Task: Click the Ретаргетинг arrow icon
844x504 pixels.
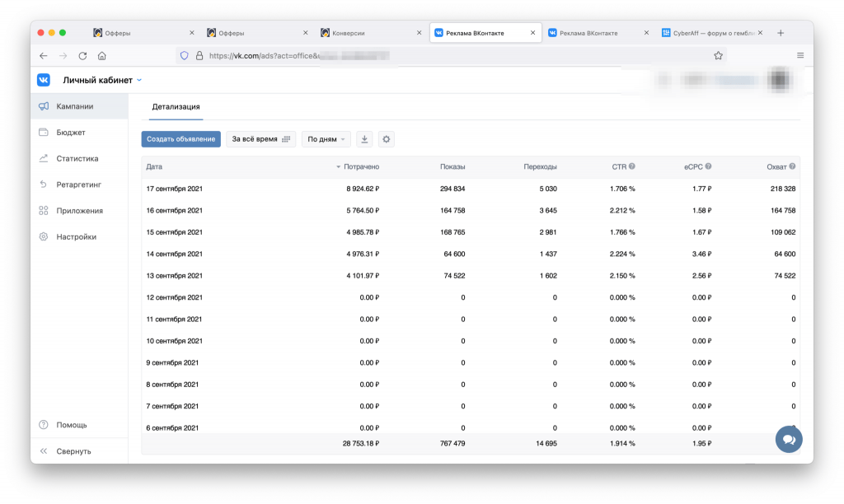Action: tap(44, 184)
